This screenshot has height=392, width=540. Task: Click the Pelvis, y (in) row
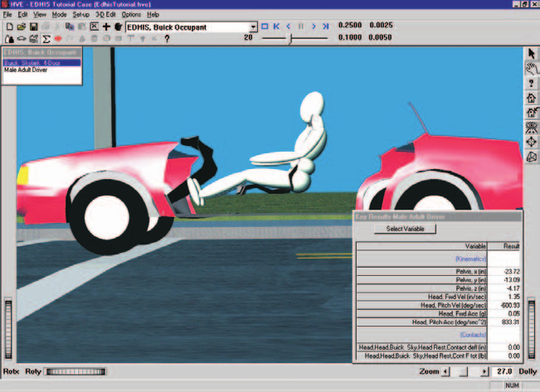[439, 280]
